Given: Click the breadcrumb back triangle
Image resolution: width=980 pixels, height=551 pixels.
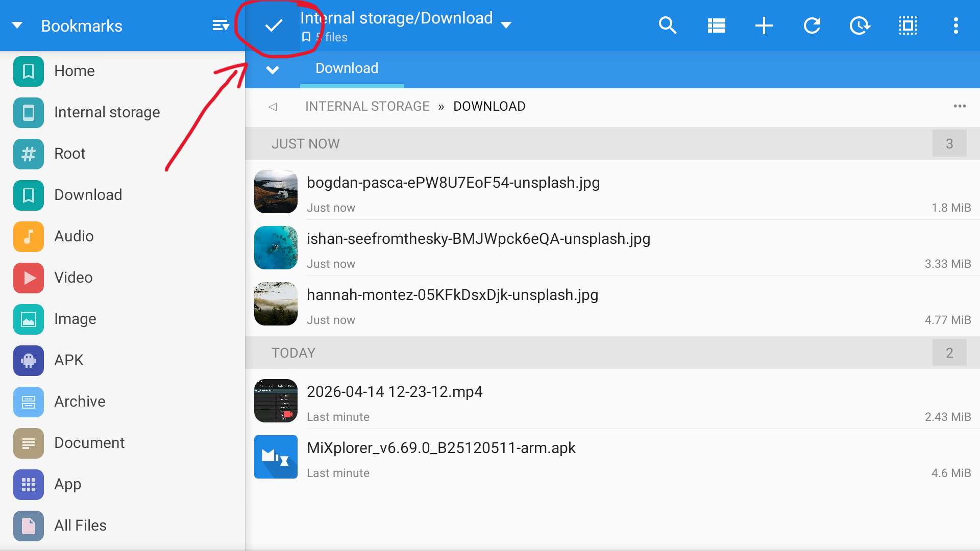Looking at the screenshot, I should (x=273, y=107).
